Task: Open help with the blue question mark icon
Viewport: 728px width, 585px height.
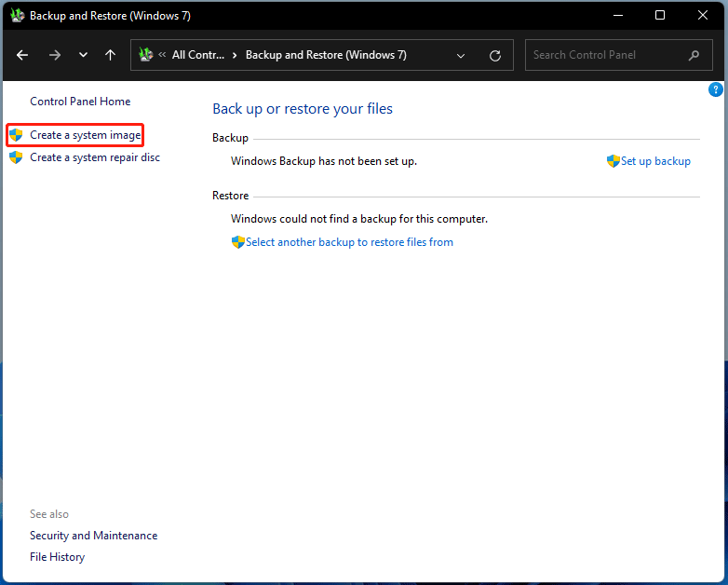Action: (x=715, y=89)
